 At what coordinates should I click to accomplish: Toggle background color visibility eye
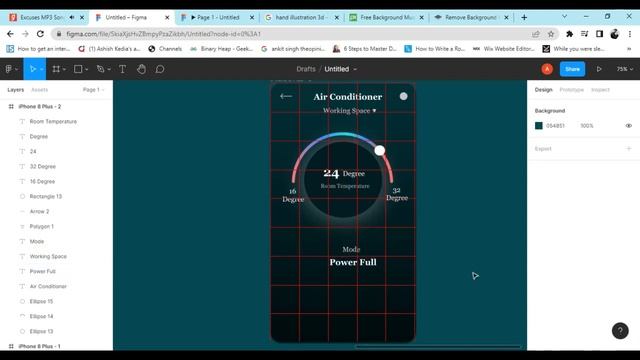click(x=629, y=126)
